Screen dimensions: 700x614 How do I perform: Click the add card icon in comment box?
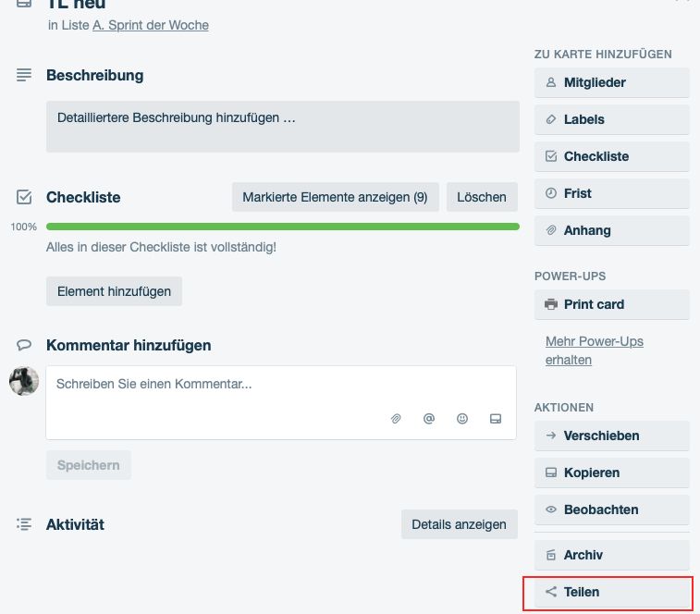point(496,419)
